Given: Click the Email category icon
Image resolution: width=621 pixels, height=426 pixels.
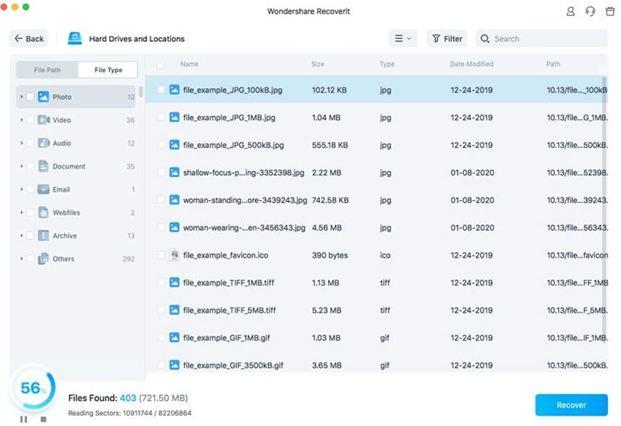Looking at the screenshot, I should tap(43, 189).
